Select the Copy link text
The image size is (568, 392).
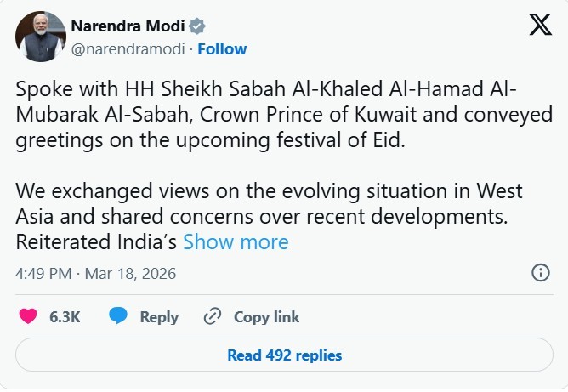(266, 317)
